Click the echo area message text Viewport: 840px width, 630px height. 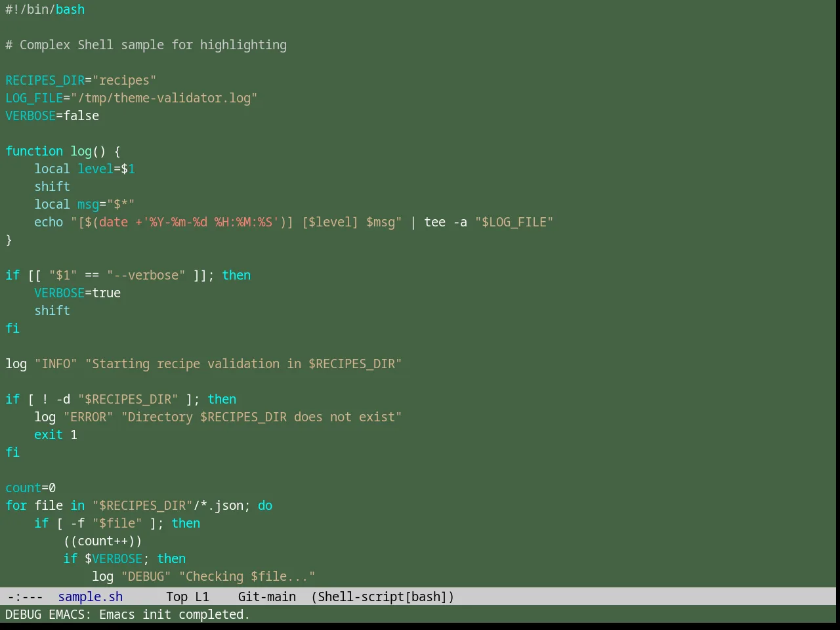pos(128,614)
